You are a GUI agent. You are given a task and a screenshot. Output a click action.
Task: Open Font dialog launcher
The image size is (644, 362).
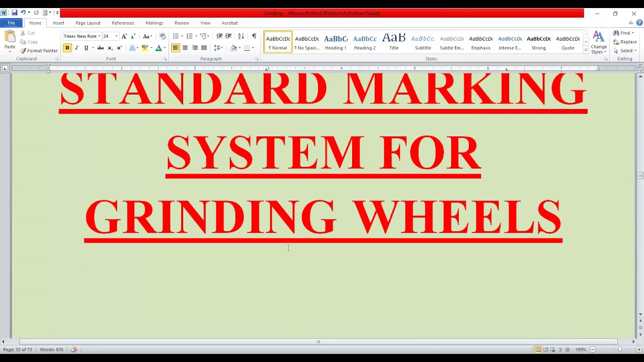[165, 59]
